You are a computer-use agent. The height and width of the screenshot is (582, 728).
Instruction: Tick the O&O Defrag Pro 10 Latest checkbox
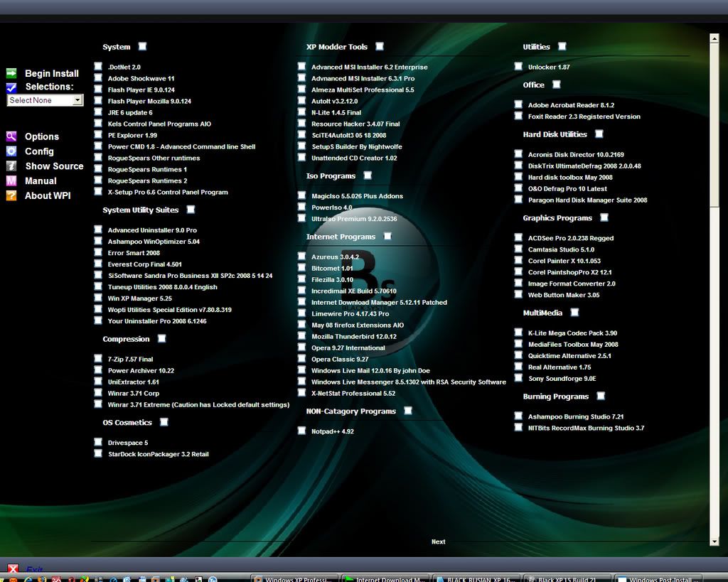click(x=518, y=188)
